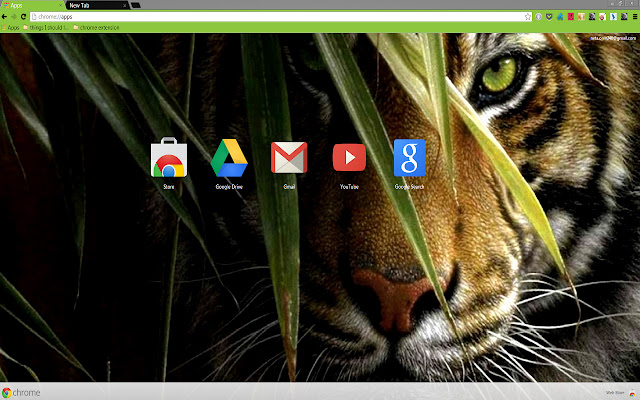Switch to the New Tab tab
640x400 pixels.
pyautogui.click(x=97, y=5)
